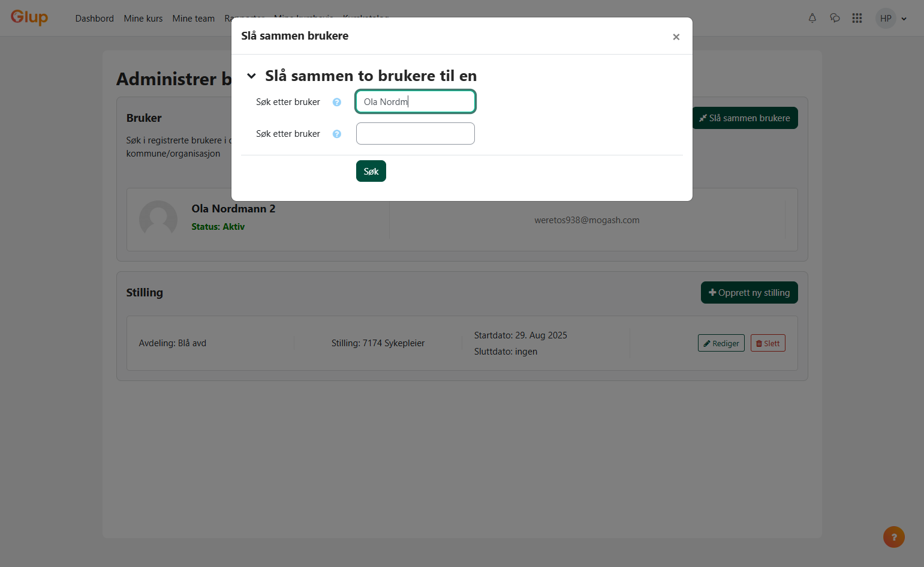Click the Avdeling: Blå avd text
Viewport: 924px width, 567px height.
coord(173,343)
